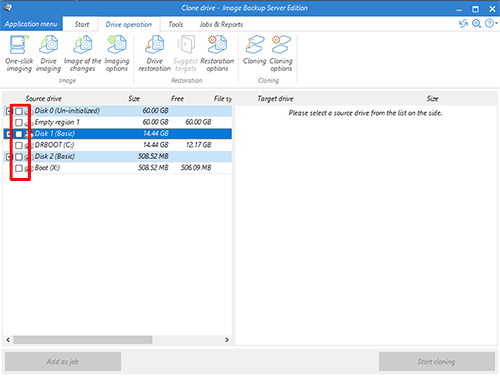The image size is (500, 376).
Task: Open Cloning options
Action: (x=281, y=53)
